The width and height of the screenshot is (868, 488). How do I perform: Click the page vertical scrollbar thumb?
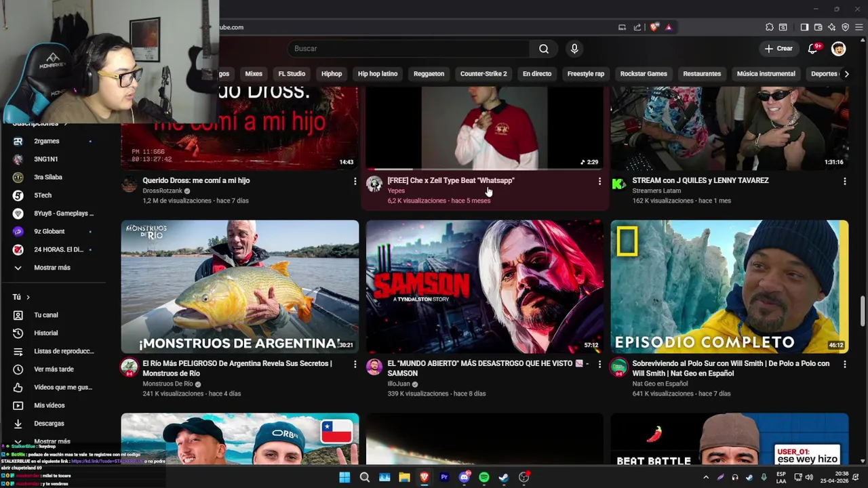click(x=863, y=311)
